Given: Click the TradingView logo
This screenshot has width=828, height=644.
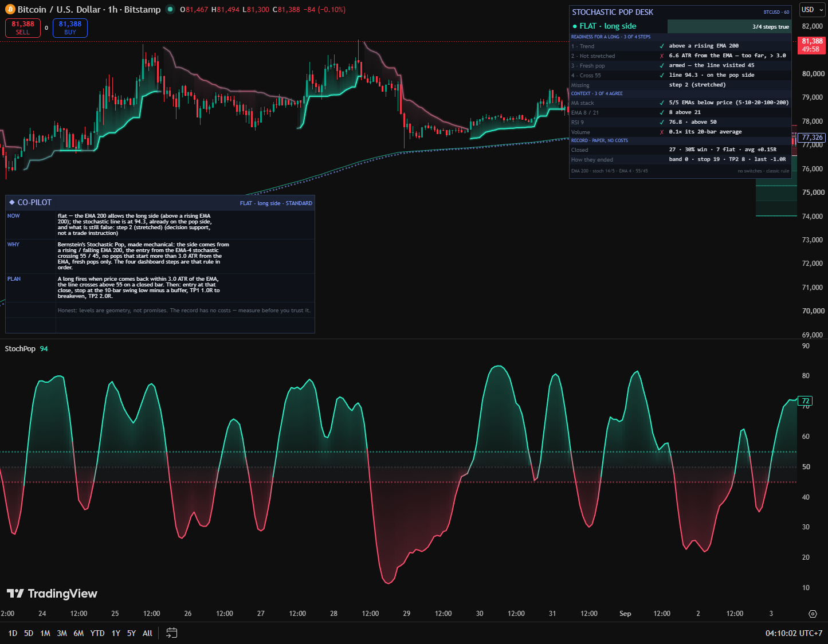Looking at the screenshot, I should (52, 594).
